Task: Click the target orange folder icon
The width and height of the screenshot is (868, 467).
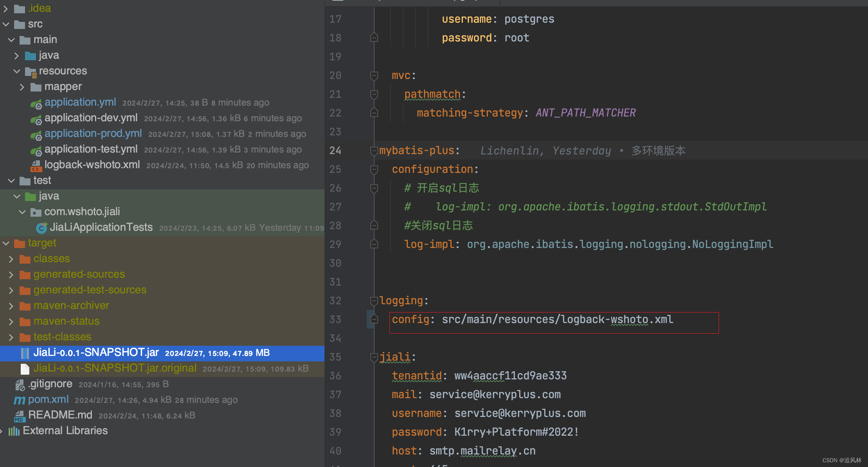Action: point(20,244)
